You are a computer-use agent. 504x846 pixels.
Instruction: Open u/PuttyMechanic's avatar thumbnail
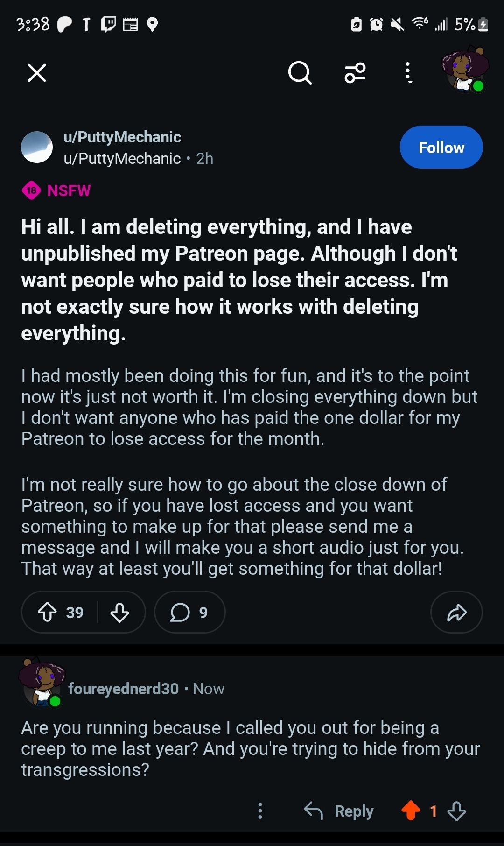[37, 147]
